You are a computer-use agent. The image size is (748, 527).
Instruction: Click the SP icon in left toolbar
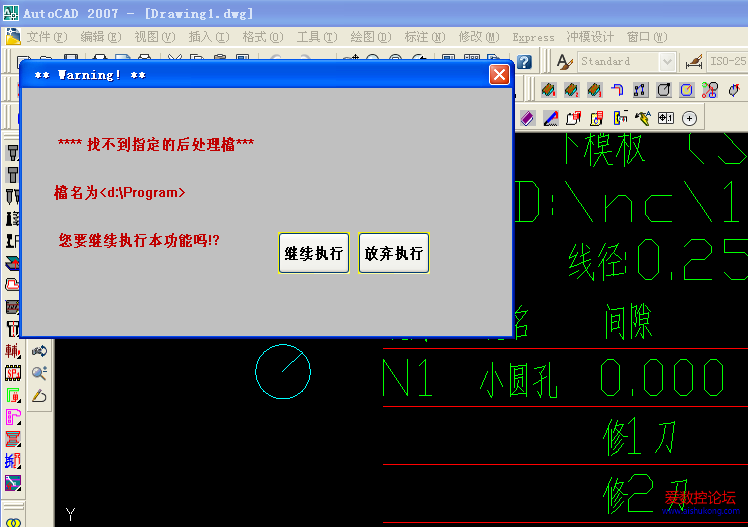pos(12,373)
